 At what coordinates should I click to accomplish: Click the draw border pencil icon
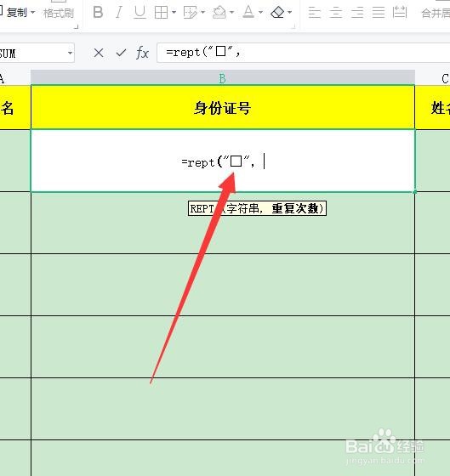191,13
